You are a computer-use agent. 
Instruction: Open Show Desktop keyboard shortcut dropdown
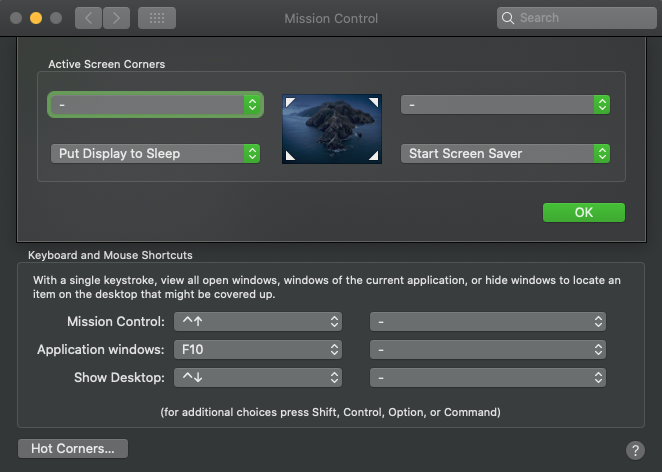(258, 377)
